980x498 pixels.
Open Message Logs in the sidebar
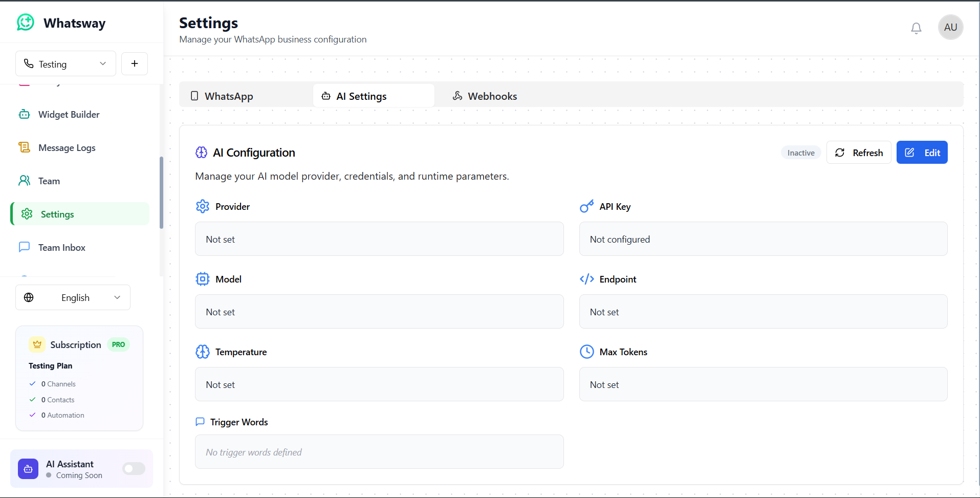click(x=67, y=148)
